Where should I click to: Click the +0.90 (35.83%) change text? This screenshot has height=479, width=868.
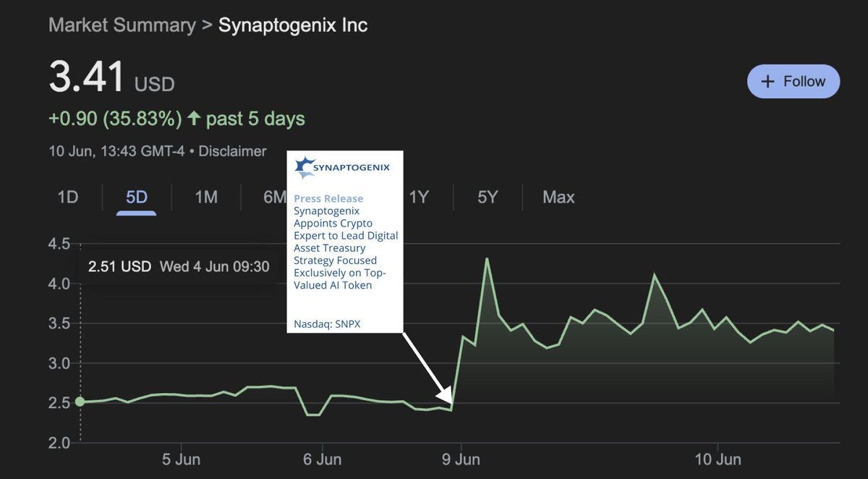(115, 119)
